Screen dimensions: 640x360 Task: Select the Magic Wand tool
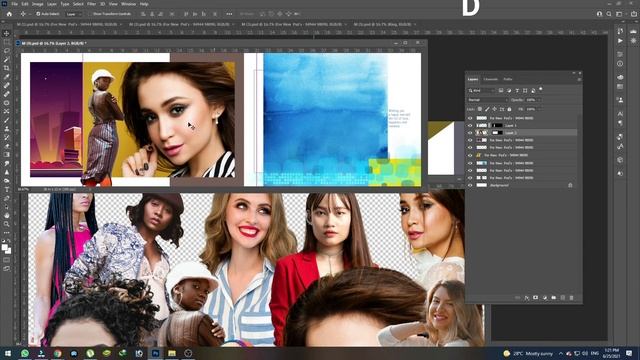coord(7,60)
